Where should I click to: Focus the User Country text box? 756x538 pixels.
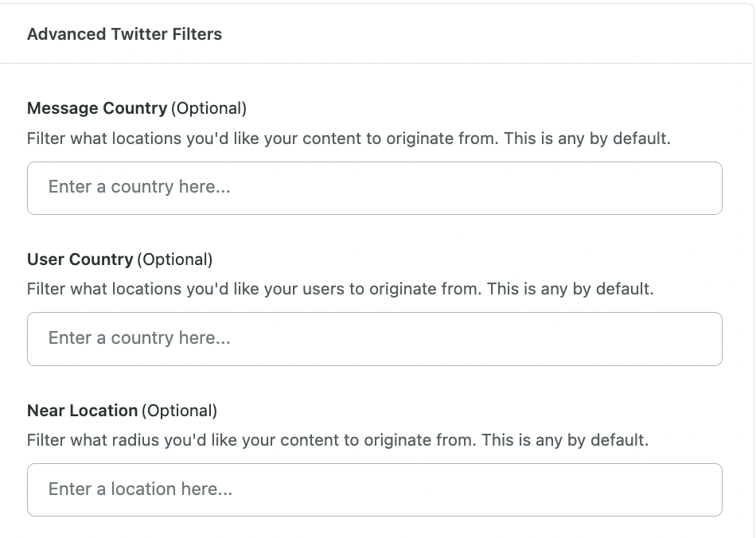click(375, 339)
